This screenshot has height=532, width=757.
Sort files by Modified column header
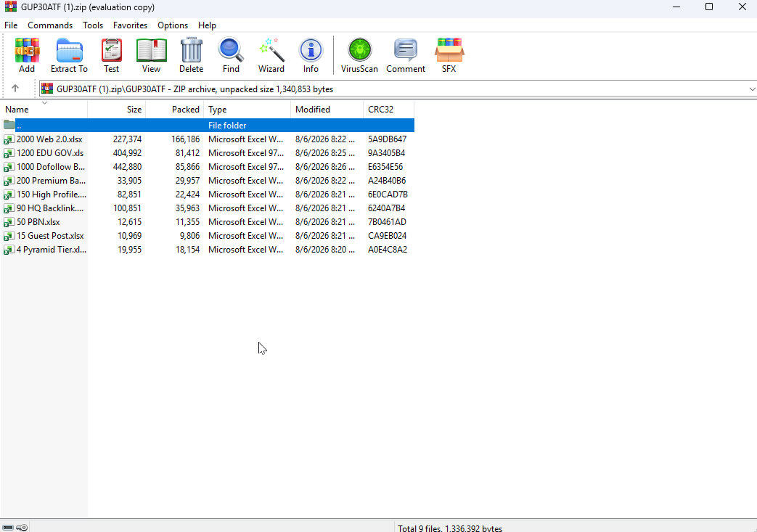coord(327,110)
